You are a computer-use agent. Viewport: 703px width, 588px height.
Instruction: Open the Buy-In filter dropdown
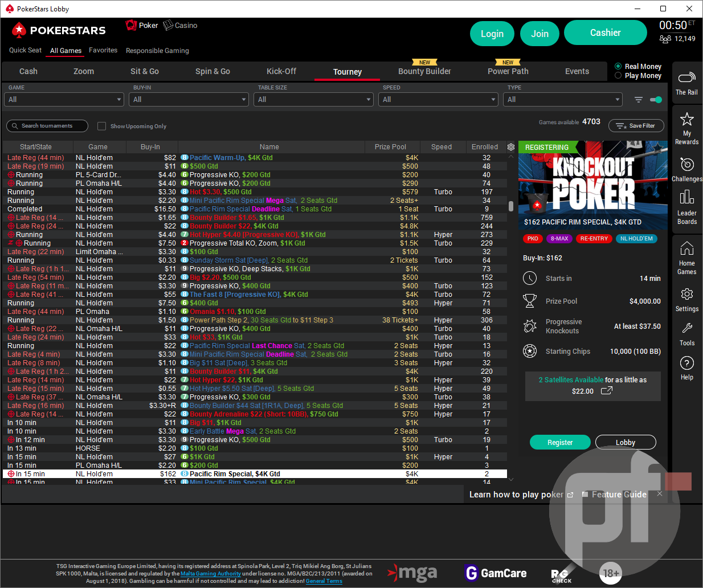pyautogui.click(x=189, y=99)
